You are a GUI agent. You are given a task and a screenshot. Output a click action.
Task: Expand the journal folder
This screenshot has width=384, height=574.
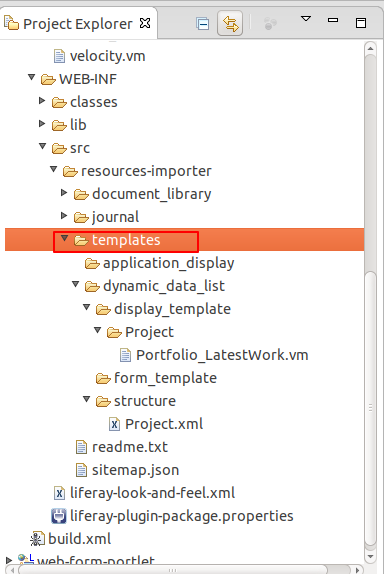pos(64,216)
